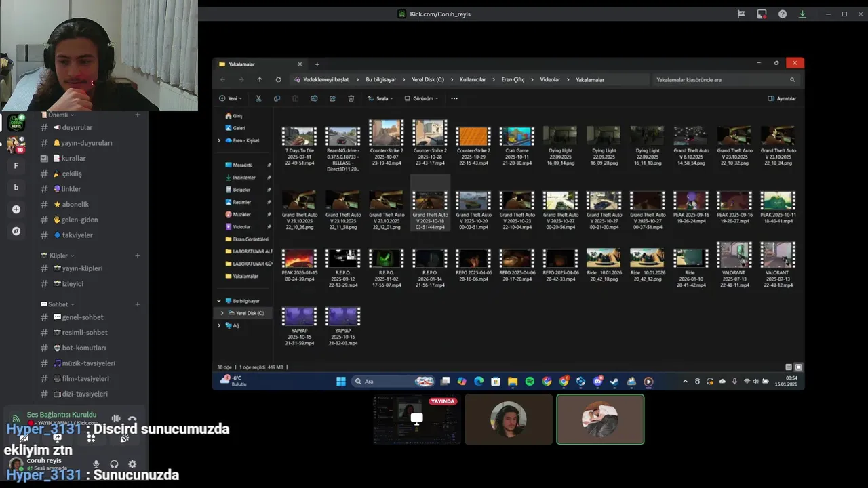
Task: Click the Delete trash icon in Explorer toolbar
Action: pos(351,98)
